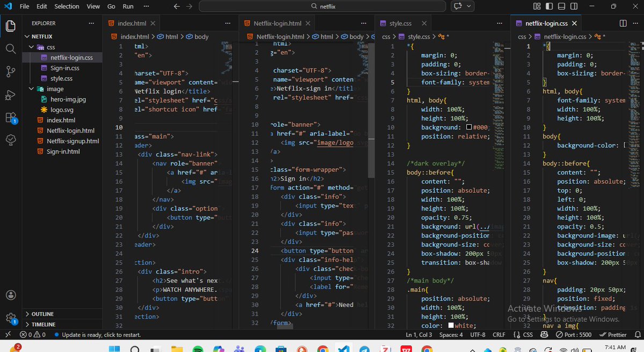Open the Run menu
This screenshot has height=352, width=644.
pyautogui.click(x=128, y=6)
